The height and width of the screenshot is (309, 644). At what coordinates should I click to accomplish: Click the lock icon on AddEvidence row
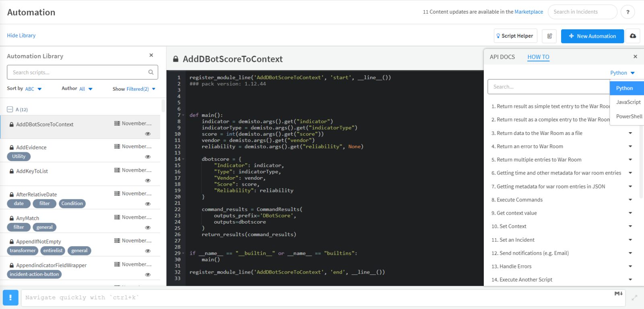click(12, 147)
